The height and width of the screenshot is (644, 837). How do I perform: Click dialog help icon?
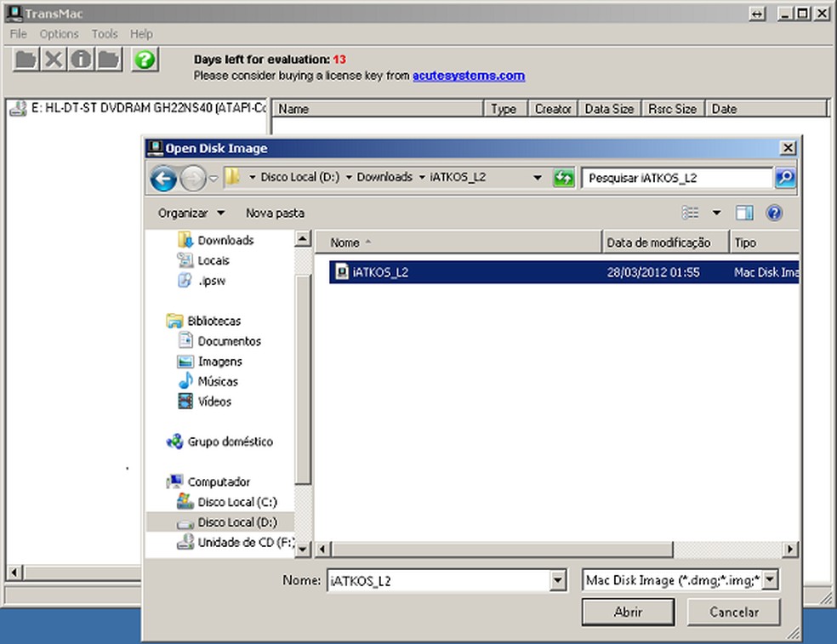click(x=774, y=213)
